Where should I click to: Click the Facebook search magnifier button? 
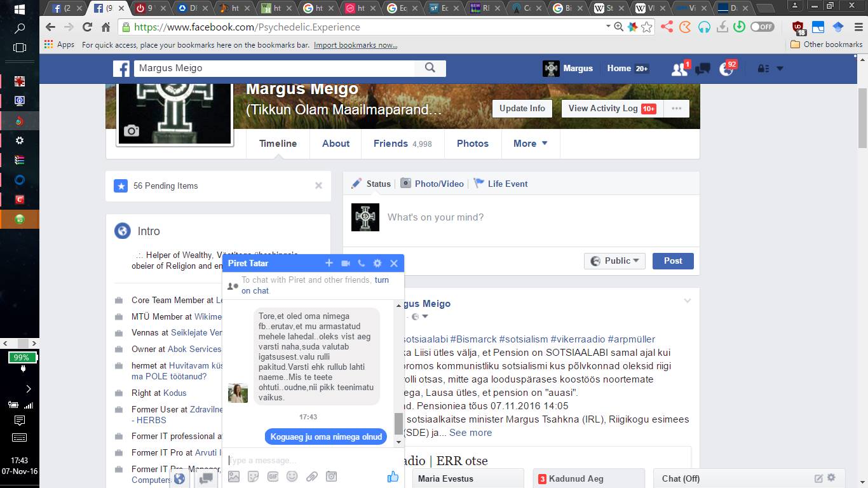point(430,68)
